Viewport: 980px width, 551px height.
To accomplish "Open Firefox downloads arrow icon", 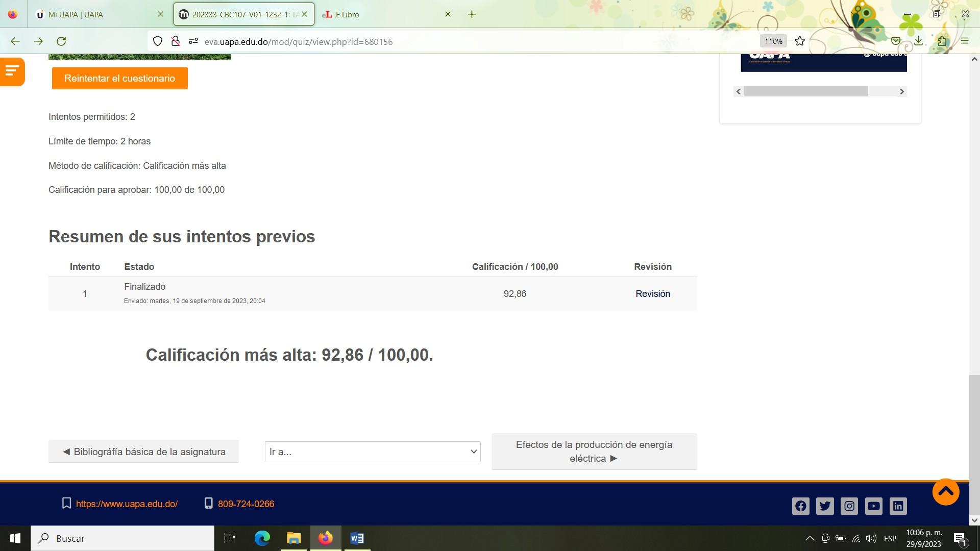I will (x=918, y=41).
